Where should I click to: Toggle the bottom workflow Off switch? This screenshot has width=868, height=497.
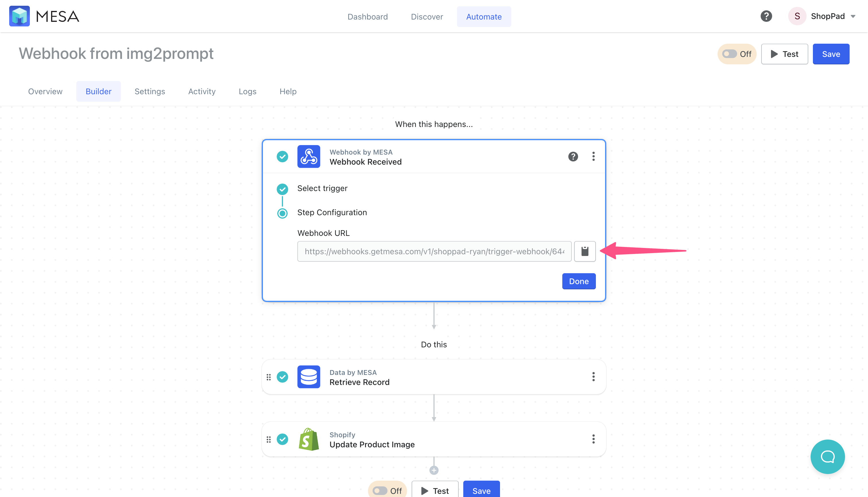pos(380,490)
